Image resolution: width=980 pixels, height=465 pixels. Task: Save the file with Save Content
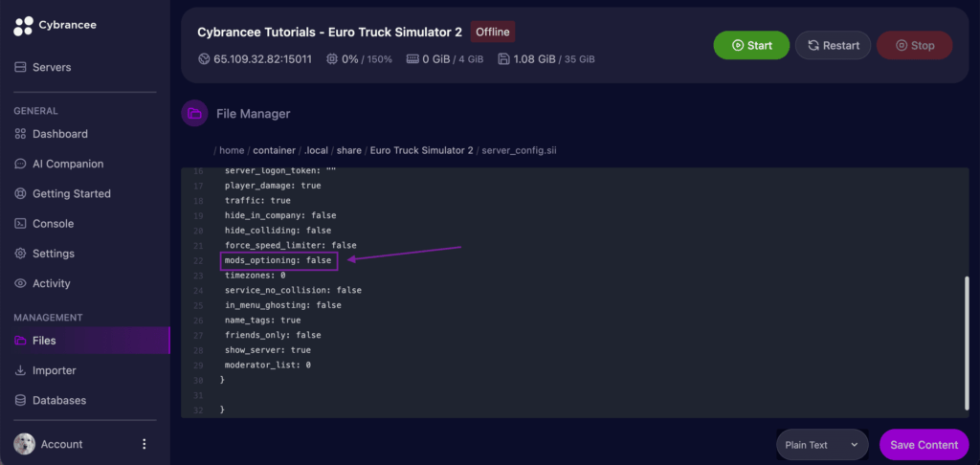[924, 445]
